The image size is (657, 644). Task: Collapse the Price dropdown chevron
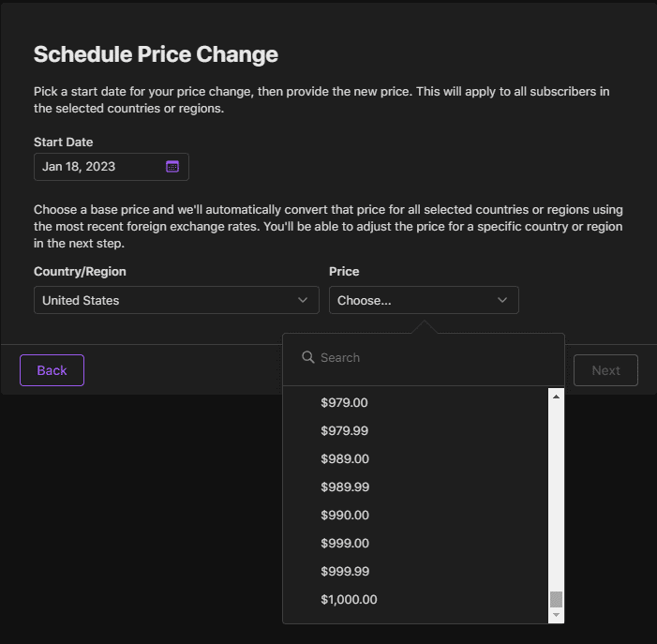502,300
